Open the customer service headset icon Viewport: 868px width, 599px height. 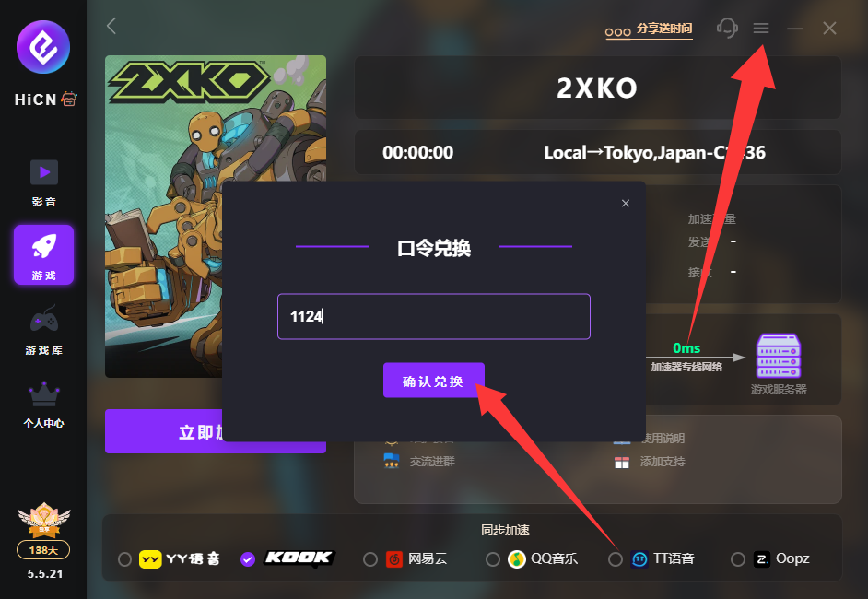(727, 28)
